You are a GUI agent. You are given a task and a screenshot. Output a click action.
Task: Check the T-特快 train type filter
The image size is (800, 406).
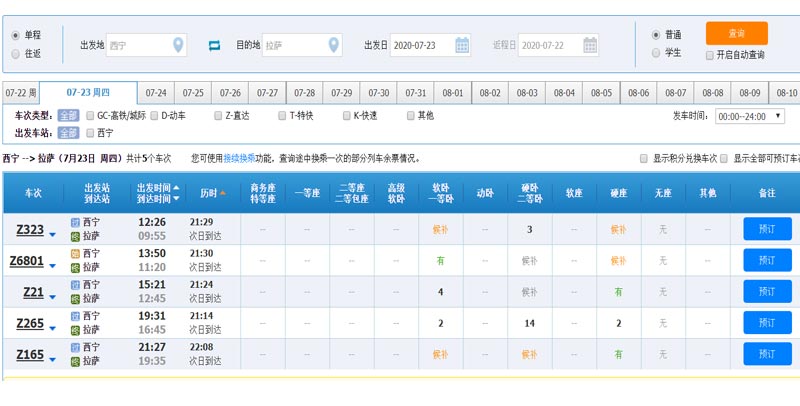pos(282,116)
